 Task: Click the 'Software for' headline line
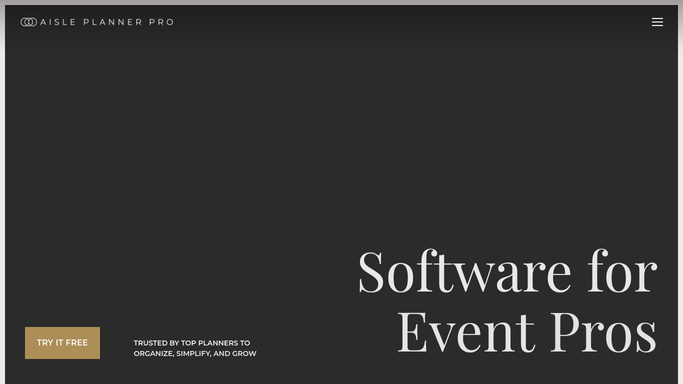[x=507, y=272]
